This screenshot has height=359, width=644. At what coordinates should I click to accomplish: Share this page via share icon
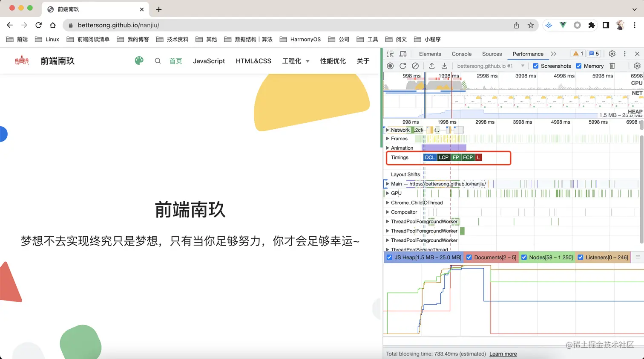click(516, 25)
